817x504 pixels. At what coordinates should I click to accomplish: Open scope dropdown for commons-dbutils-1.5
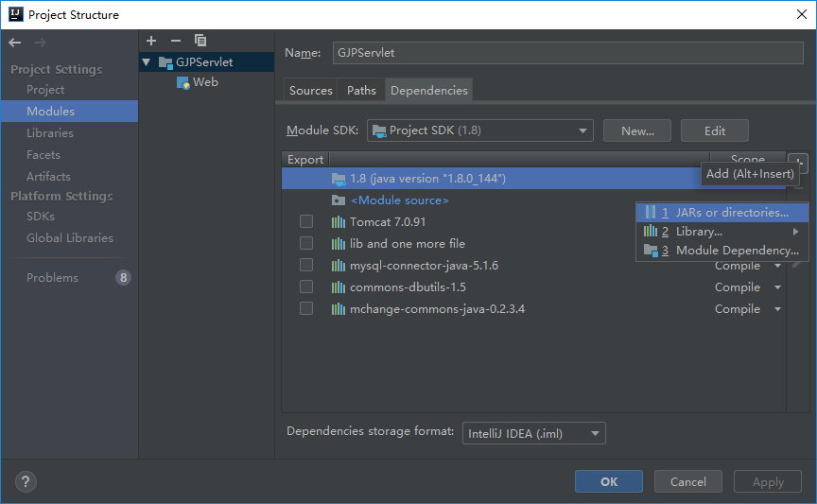point(777,287)
